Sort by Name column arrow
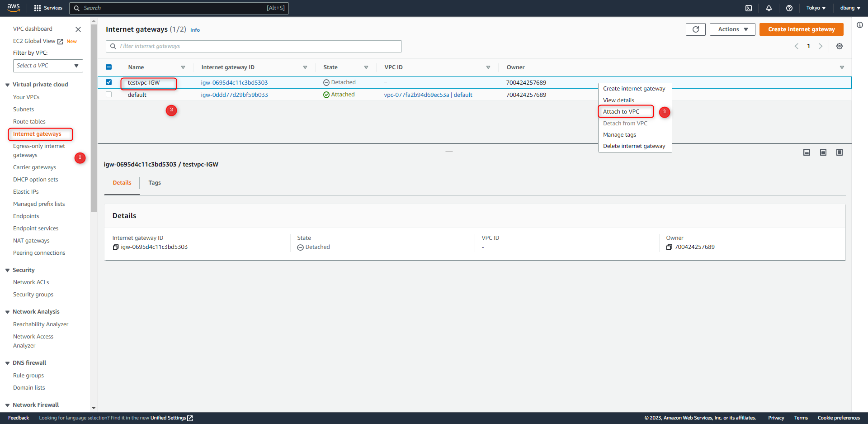The image size is (868, 424). click(x=183, y=67)
